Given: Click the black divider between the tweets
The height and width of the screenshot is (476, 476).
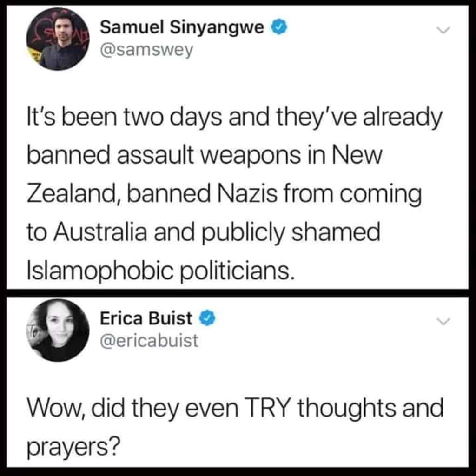Looking at the screenshot, I should pyautogui.click(x=238, y=293).
